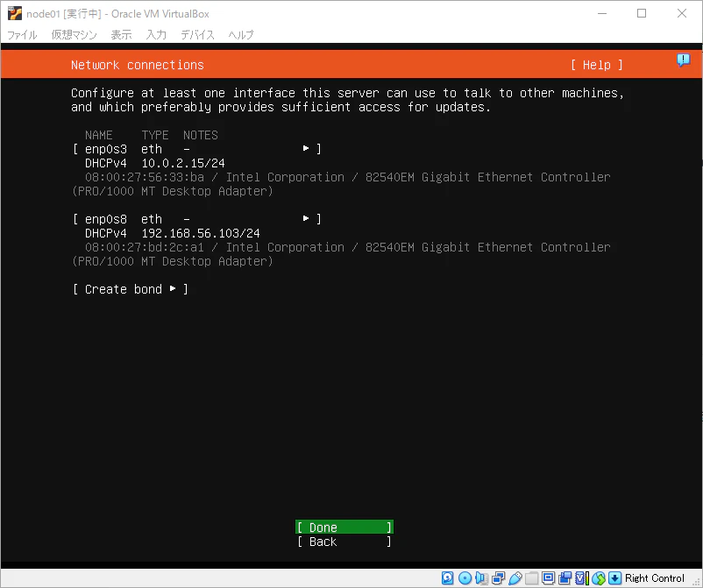Click the CPU virtualization status icon

coord(581,577)
